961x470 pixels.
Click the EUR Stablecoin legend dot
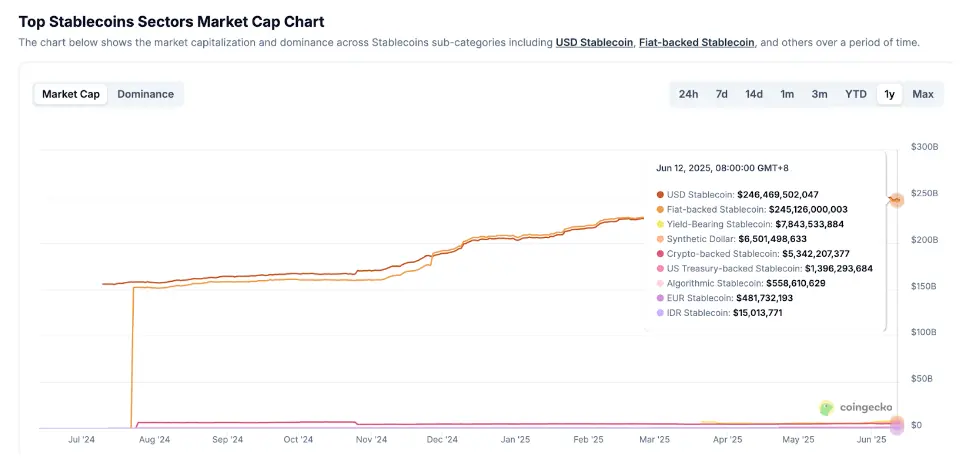click(660, 298)
